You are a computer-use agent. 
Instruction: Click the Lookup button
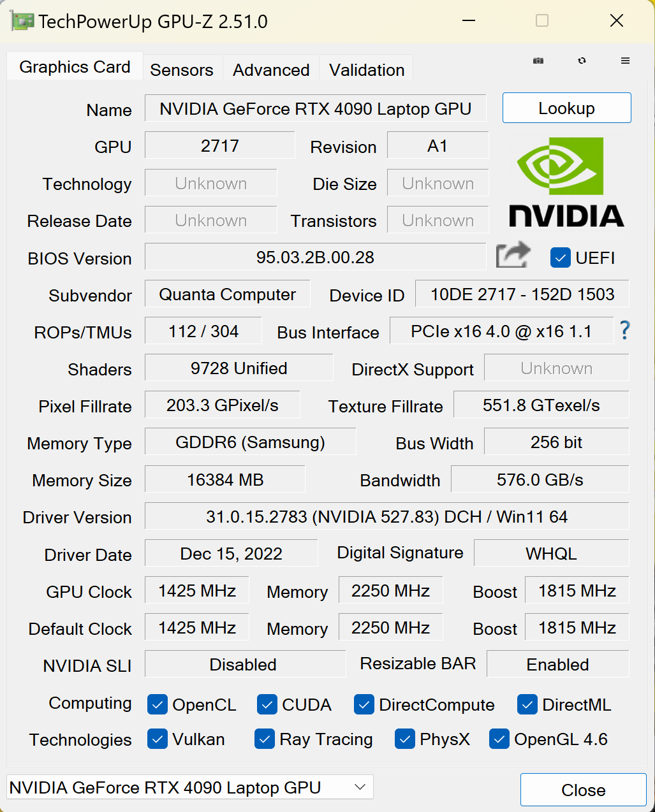point(566,108)
